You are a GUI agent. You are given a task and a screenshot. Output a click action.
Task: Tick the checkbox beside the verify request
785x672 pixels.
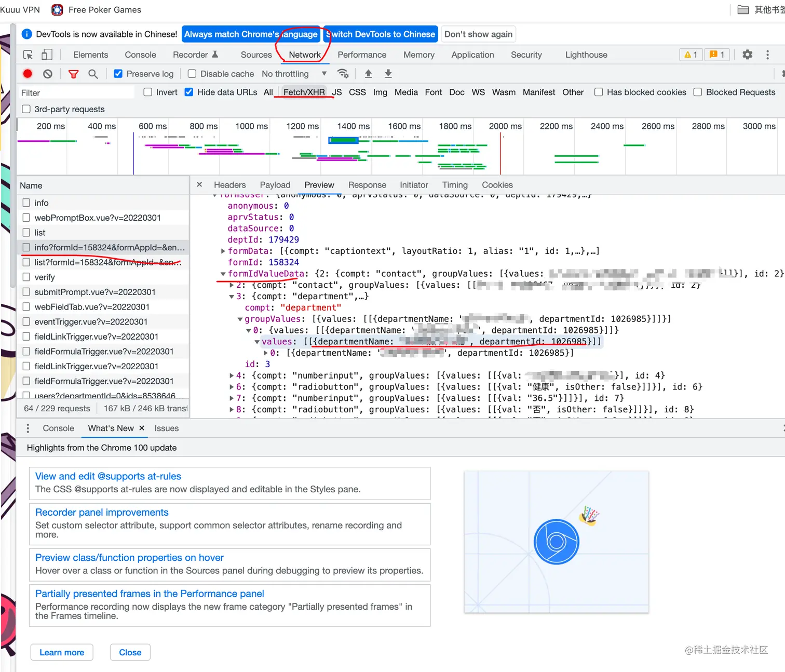[x=26, y=277]
